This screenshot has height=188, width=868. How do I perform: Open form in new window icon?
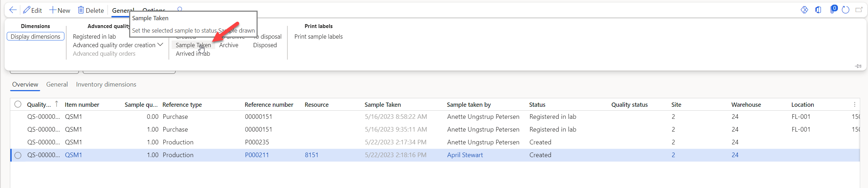coord(859,10)
